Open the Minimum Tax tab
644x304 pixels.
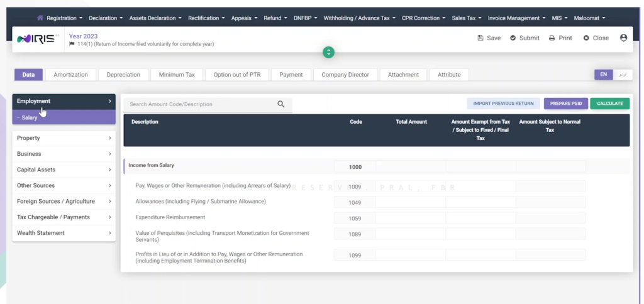(177, 75)
